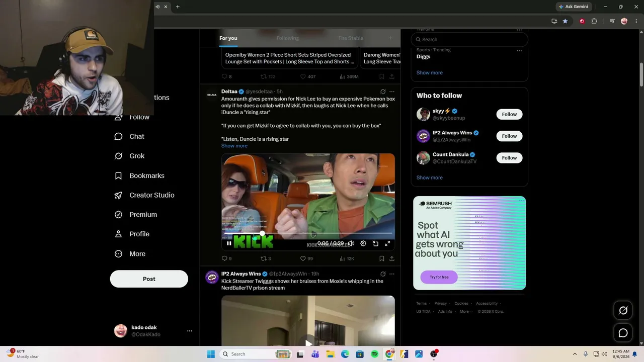Open the Chrome profile avatar

point(624,21)
